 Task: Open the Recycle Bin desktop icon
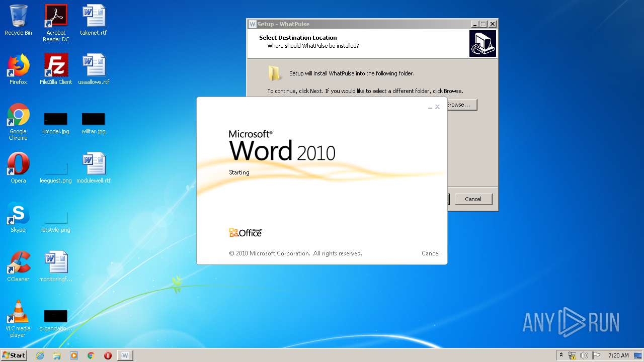(18, 20)
